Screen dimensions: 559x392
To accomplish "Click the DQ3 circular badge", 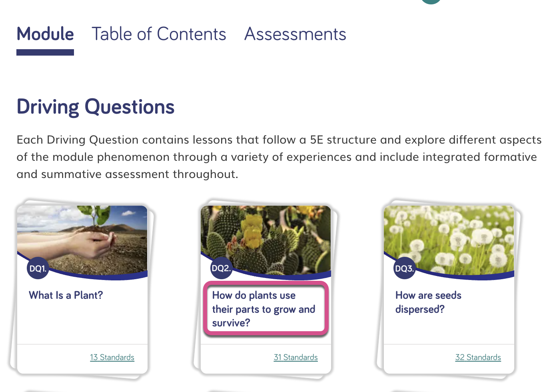I will pos(405,268).
